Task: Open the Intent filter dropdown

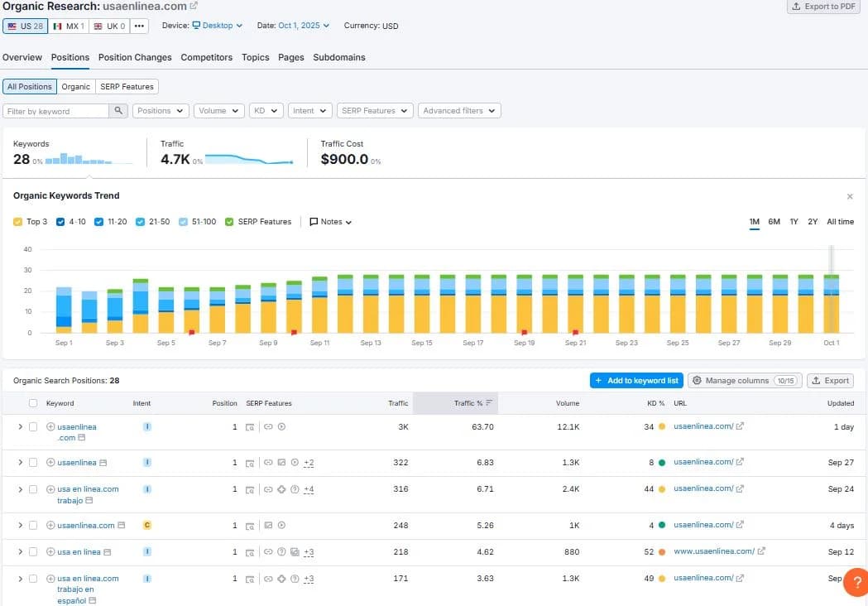Action: (x=310, y=111)
